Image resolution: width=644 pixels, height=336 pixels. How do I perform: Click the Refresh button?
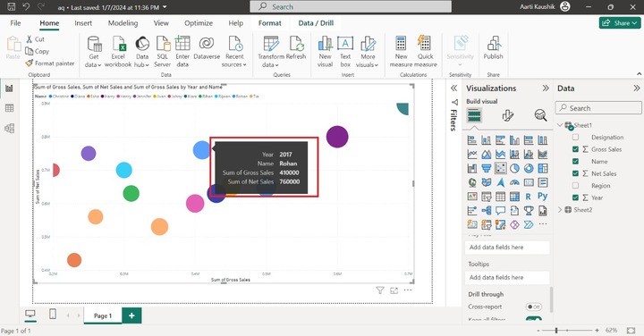[x=296, y=47]
